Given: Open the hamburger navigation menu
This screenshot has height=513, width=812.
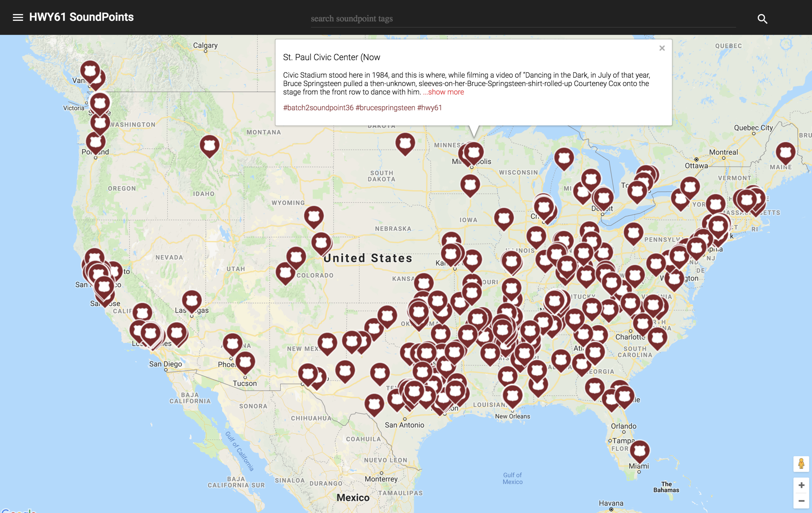Looking at the screenshot, I should (18, 18).
